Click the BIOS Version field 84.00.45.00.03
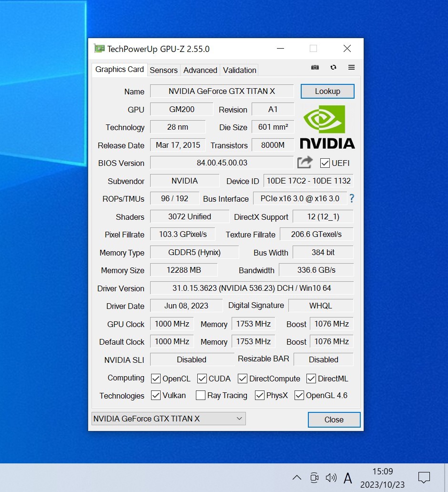 click(222, 163)
